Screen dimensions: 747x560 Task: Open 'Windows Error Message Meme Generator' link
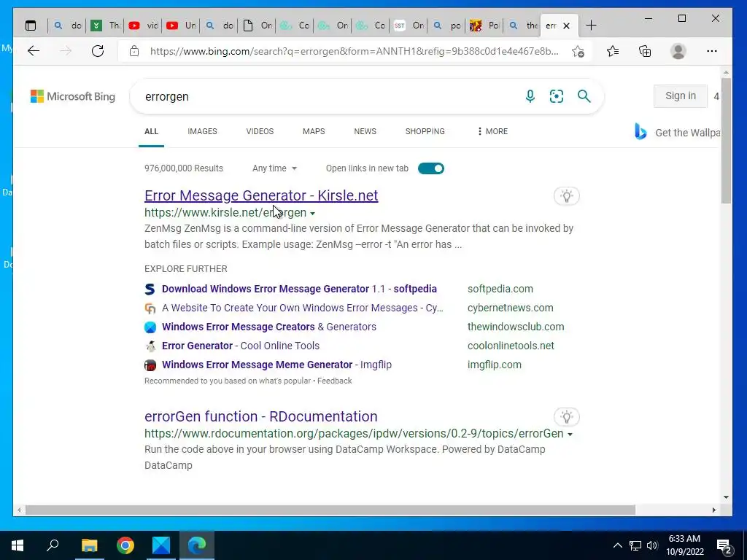[x=276, y=365]
